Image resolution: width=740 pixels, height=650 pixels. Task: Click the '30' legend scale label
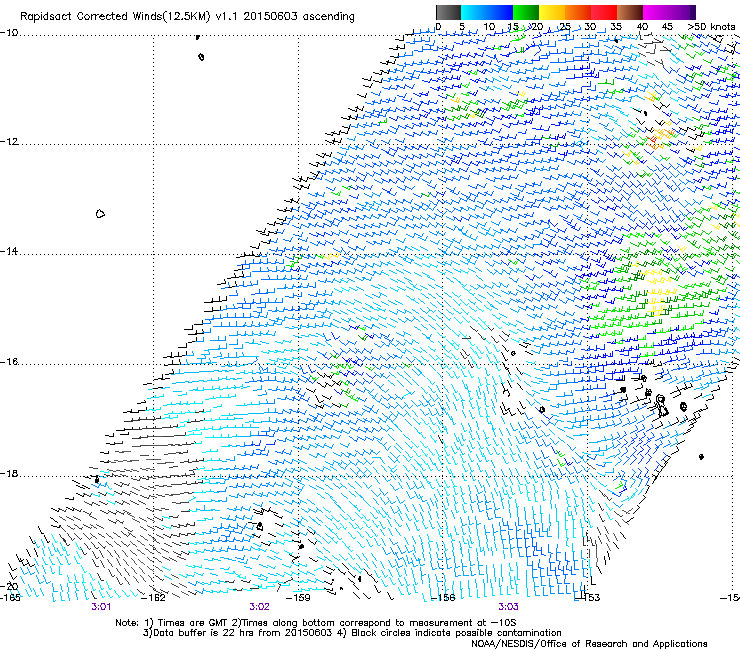click(x=590, y=27)
